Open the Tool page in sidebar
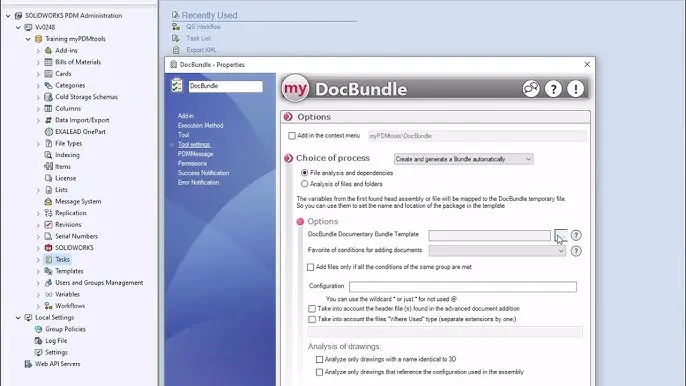686x386 pixels. 183,135
